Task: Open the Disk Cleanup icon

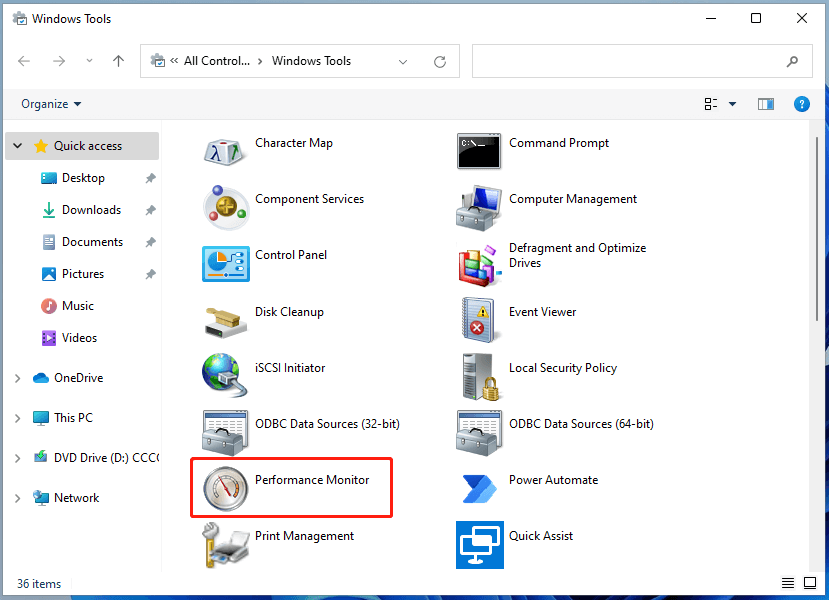Action: point(226,320)
